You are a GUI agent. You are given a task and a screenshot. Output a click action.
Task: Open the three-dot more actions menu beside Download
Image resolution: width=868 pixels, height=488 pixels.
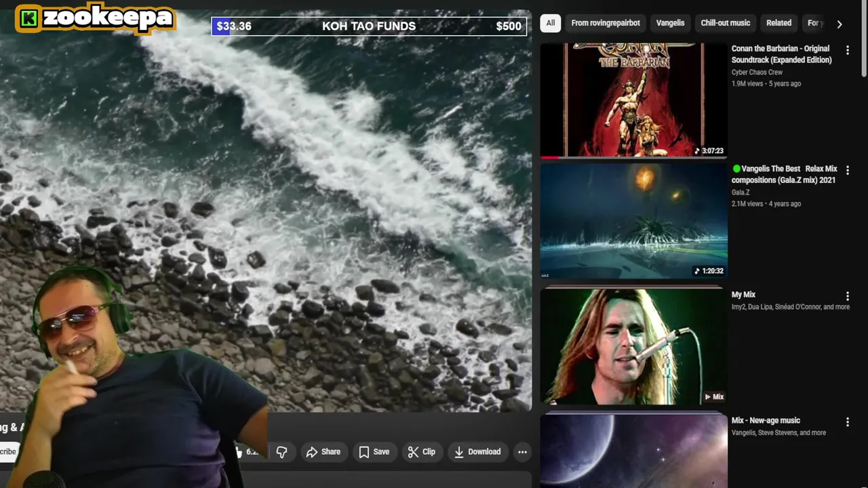pyautogui.click(x=522, y=452)
